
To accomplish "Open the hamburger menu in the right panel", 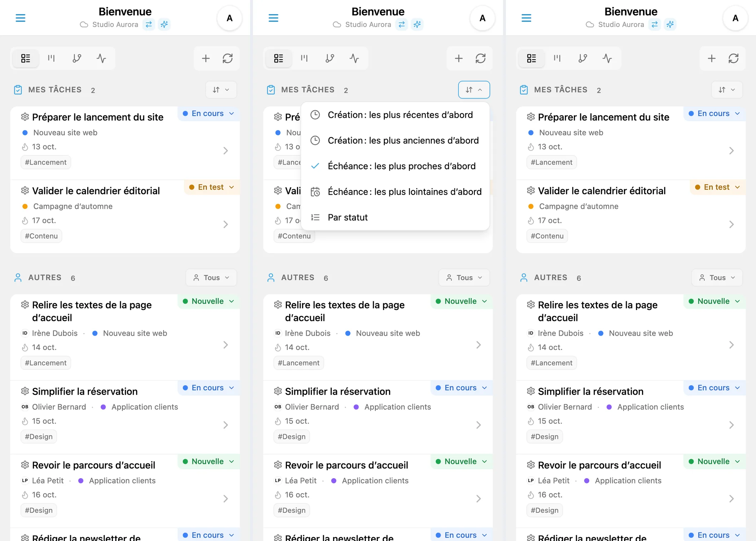I will [x=526, y=18].
